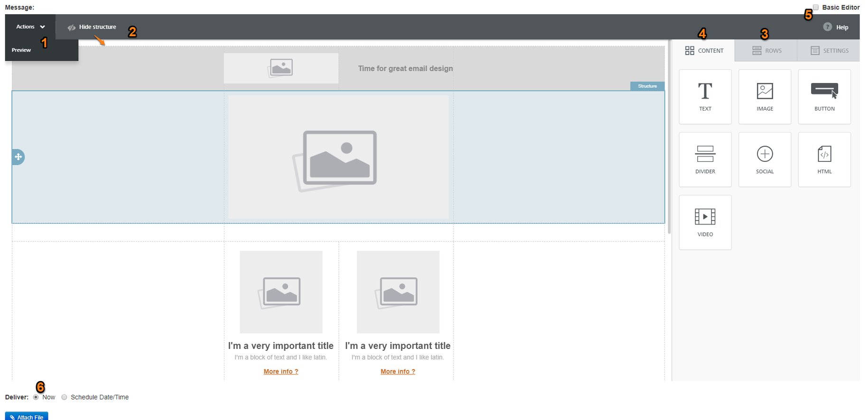
Task: Choose Schedule Date/Time delivery option
Action: pos(65,397)
